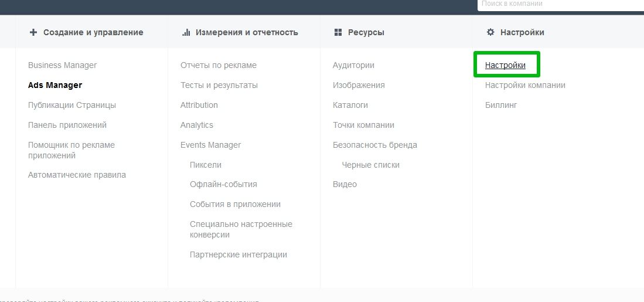
Task: Open Публикации Страницы
Action: (72, 105)
